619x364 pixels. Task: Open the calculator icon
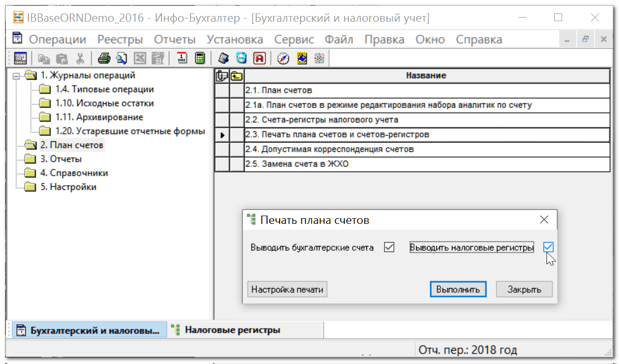(200, 58)
